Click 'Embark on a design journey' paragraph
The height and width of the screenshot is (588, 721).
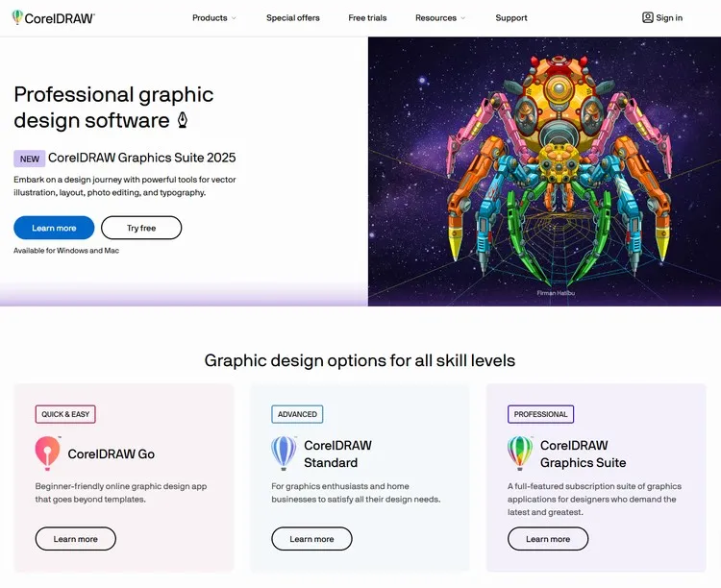[125, 186]
